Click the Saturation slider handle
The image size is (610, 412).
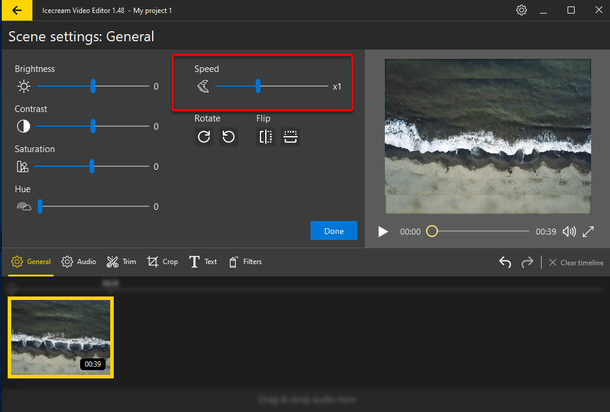[92, 166]
